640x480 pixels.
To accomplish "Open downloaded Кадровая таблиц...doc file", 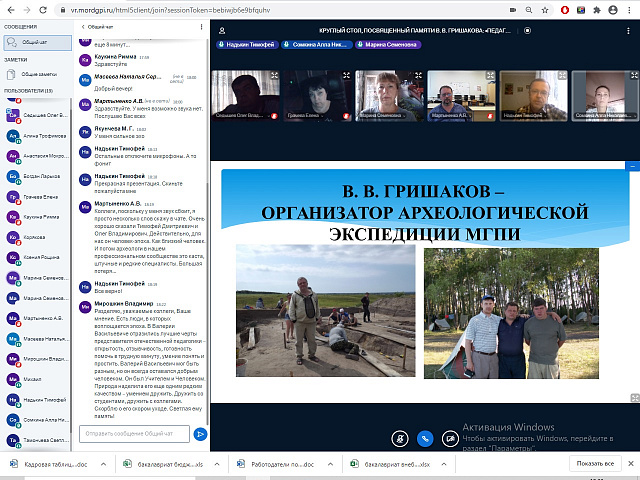I will (49, 464).
